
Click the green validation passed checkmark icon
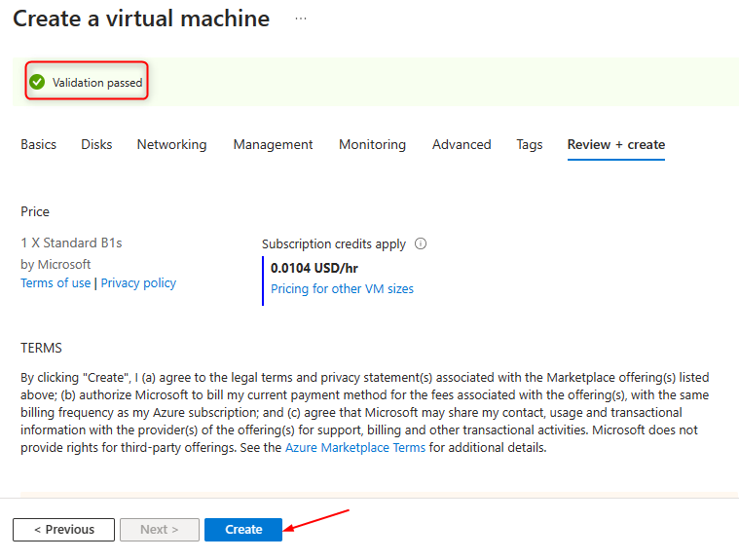click(x=37, y=83)
